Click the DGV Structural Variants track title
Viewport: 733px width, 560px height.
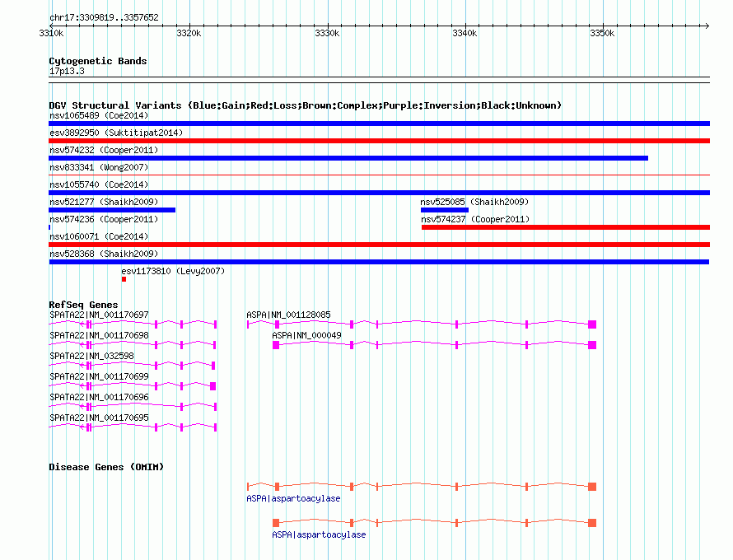(306, 105)
